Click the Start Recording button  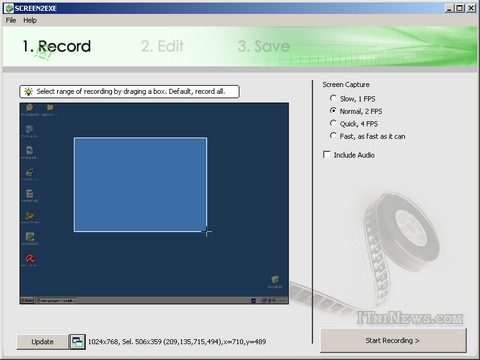[x=393, y=340]
